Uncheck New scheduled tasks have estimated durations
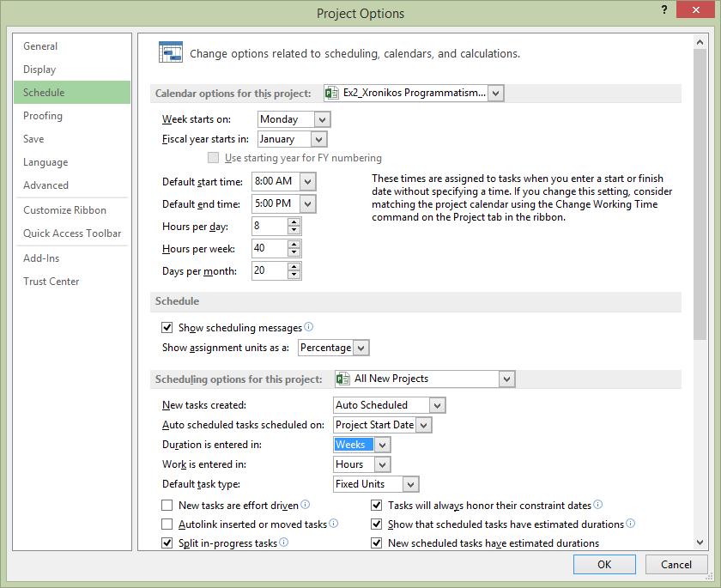The image size is (721, 588). click(376, 543)
